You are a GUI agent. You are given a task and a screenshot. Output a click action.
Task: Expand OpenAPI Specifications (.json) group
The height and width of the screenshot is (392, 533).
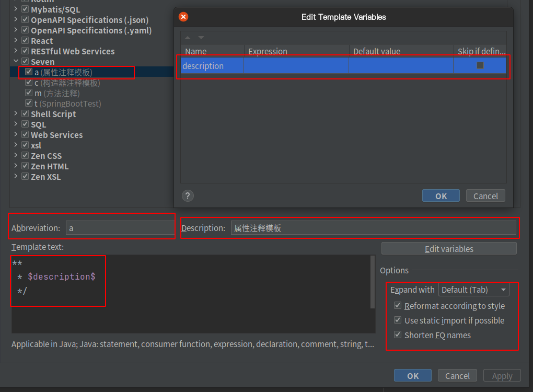[x=16, y=20]
